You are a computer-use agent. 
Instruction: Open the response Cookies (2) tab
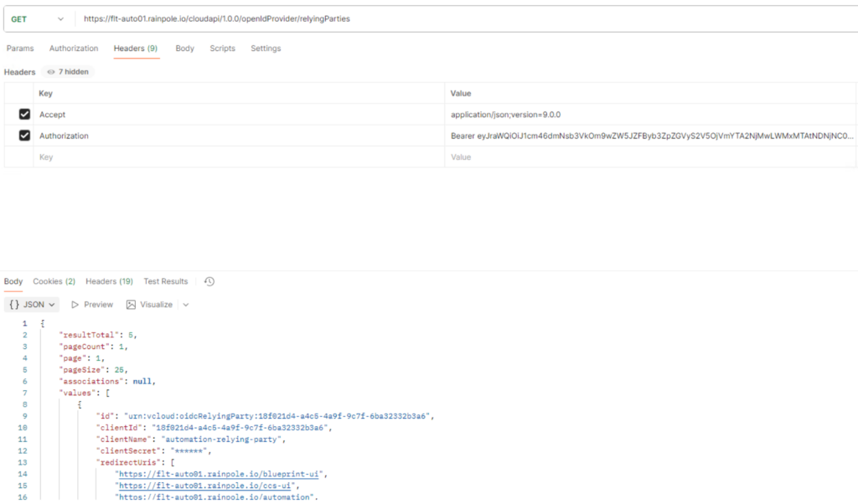coord(54,281)
